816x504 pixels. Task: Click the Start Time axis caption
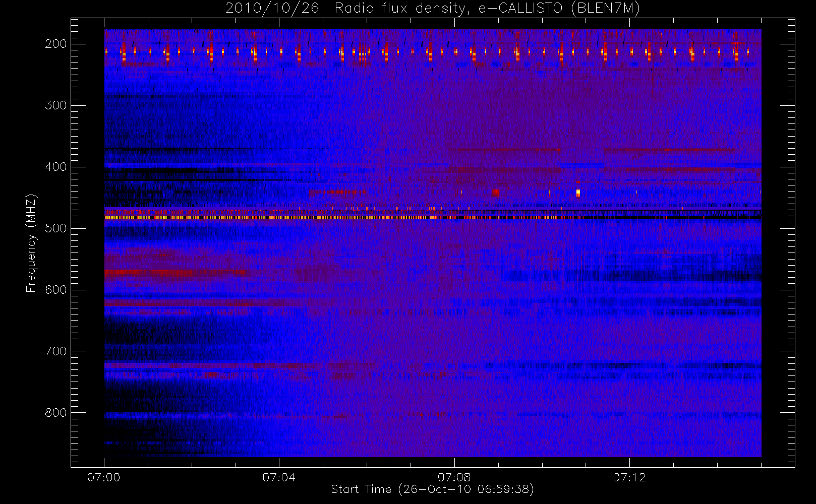(x=432, y=489)
